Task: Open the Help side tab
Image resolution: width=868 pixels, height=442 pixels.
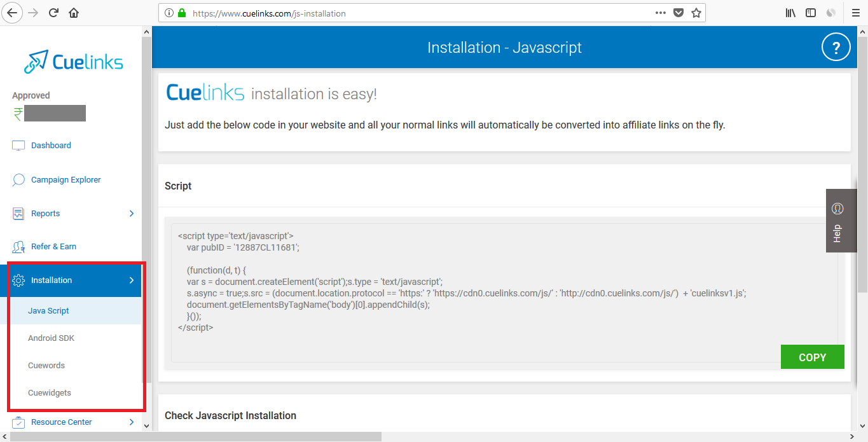Action: click(841, 221)
